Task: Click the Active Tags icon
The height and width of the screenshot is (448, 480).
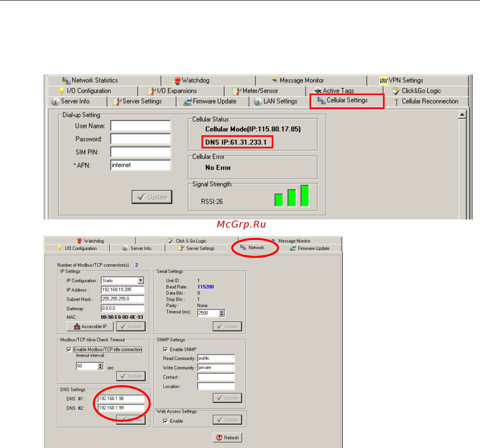Action: coord(317,91)
